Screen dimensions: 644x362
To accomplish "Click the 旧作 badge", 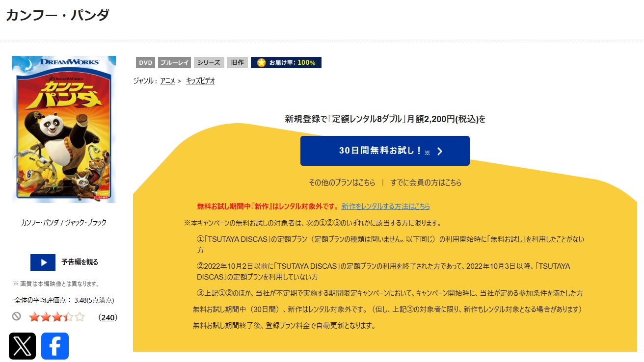I will pos(237,63).
